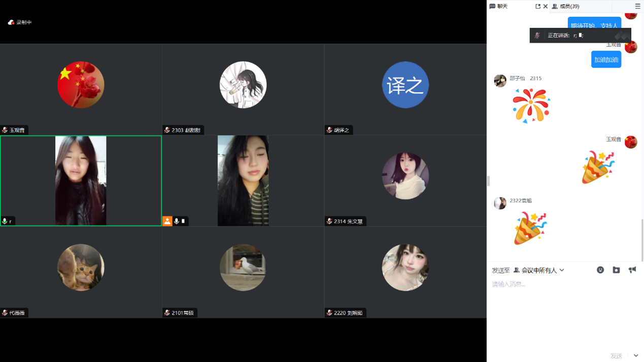
Task: Click the megaphone announcement icon
Action: tap(632, 270)
